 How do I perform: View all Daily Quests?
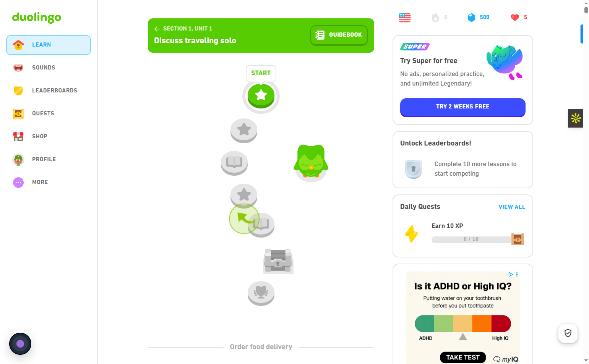[512, 207]
